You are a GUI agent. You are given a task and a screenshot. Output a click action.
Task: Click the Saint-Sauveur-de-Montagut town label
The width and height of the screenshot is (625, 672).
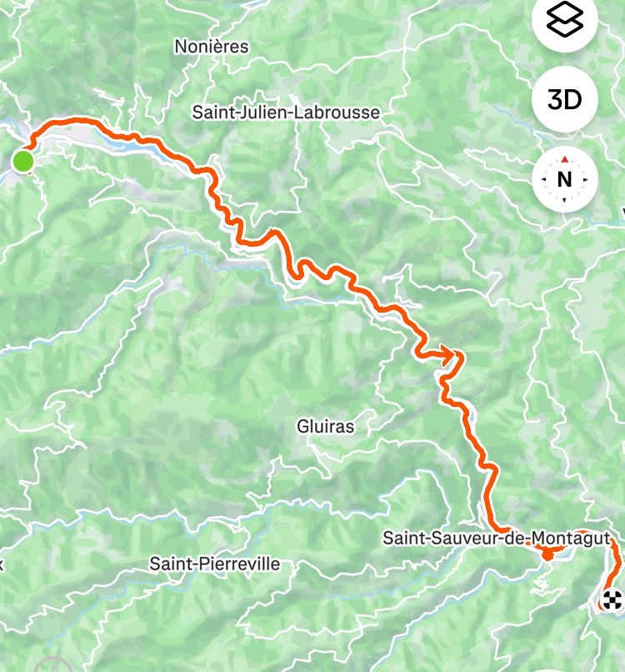pos(496,538)
